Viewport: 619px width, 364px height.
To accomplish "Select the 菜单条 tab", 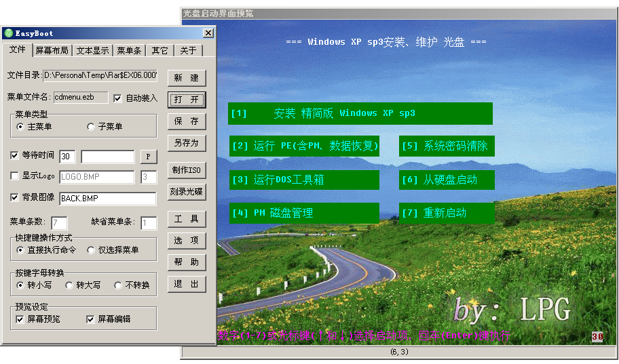I will tap(129, 51).
